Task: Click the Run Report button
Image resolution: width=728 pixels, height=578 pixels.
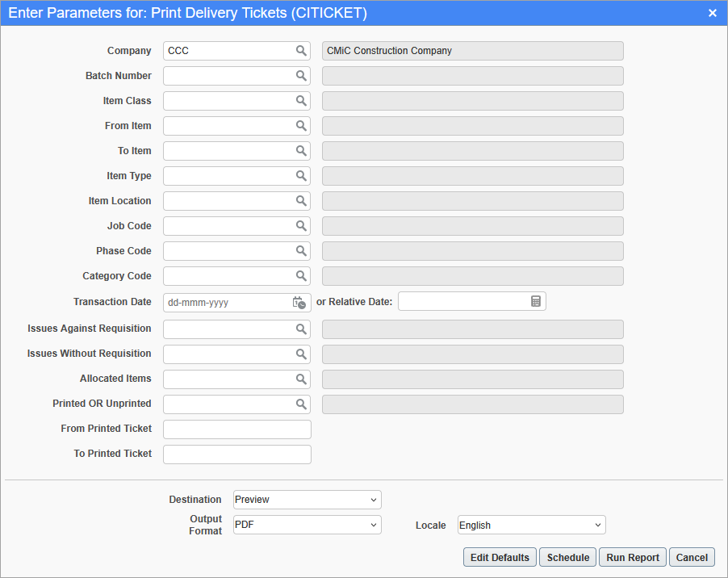Action: click(x=633, y=558)
